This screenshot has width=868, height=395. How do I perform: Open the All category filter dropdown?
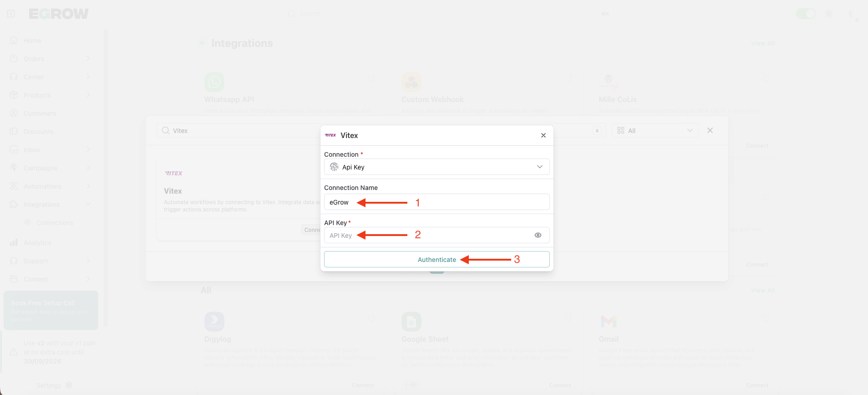(x=655, y=131)
